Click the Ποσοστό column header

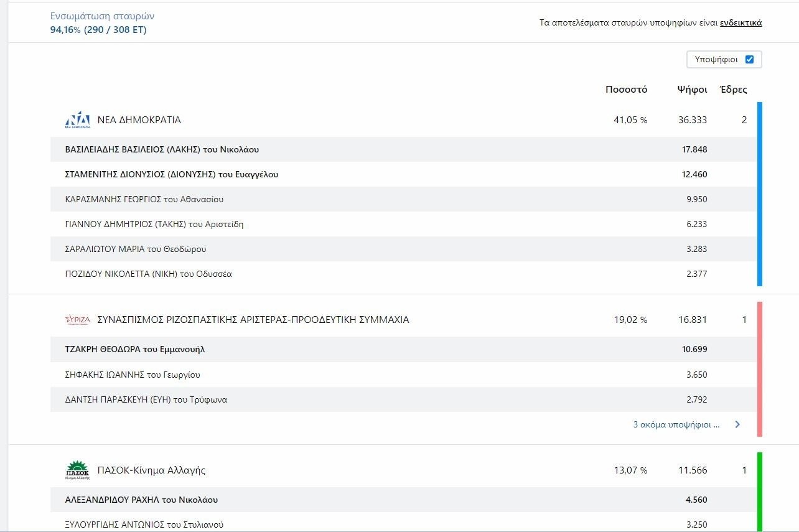(626, 90)
